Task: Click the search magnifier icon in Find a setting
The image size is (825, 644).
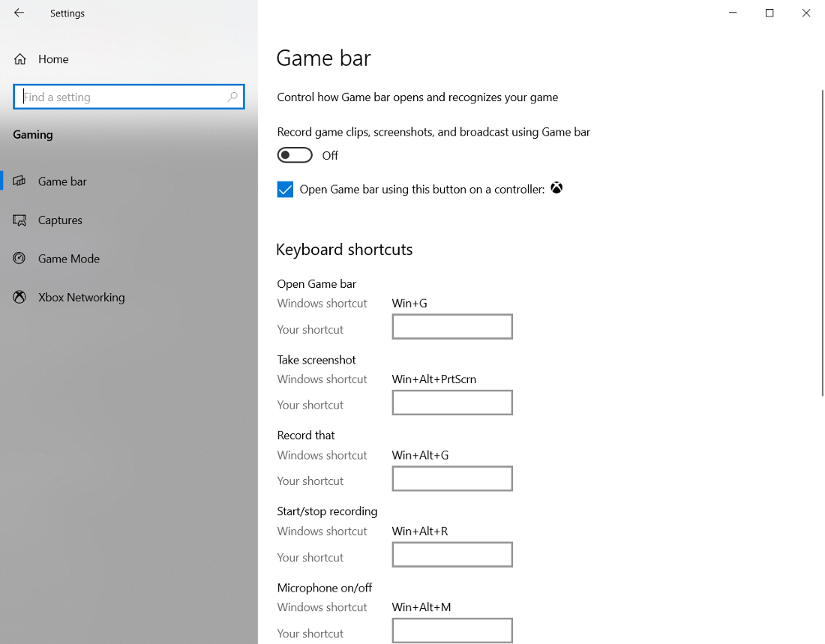Action: [x=232, y=97]
